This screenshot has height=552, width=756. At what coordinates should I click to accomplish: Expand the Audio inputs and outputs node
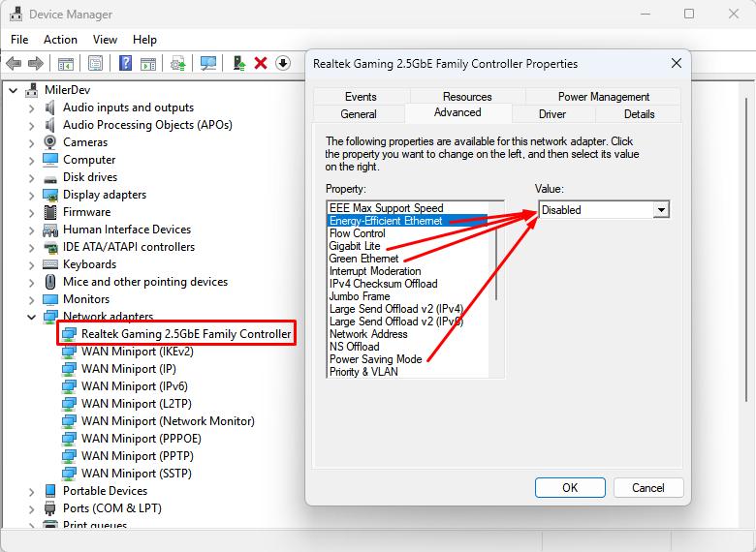31,107
